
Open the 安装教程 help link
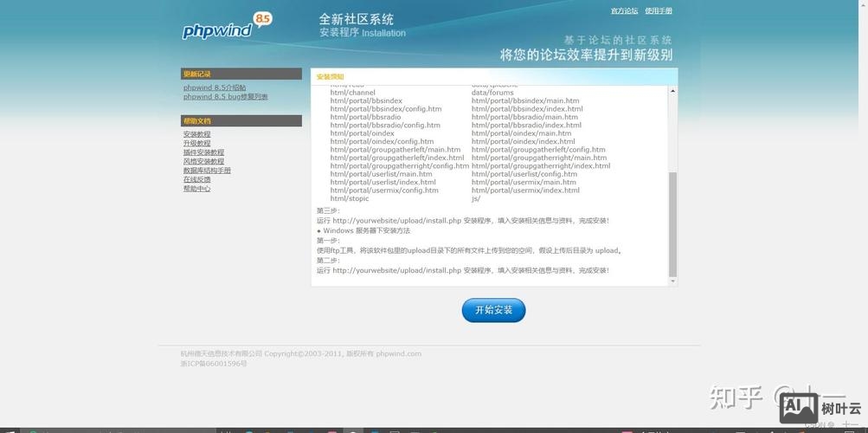click(197, 134)
